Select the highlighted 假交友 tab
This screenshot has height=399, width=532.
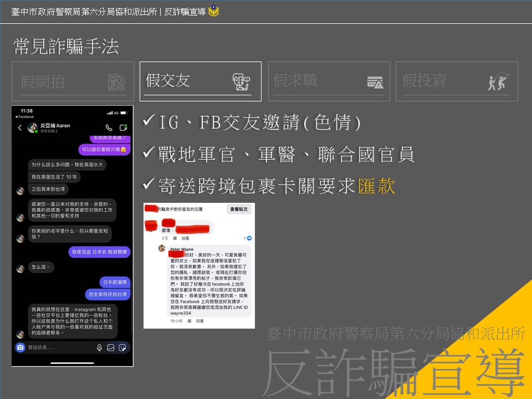[x=200, y=81]
